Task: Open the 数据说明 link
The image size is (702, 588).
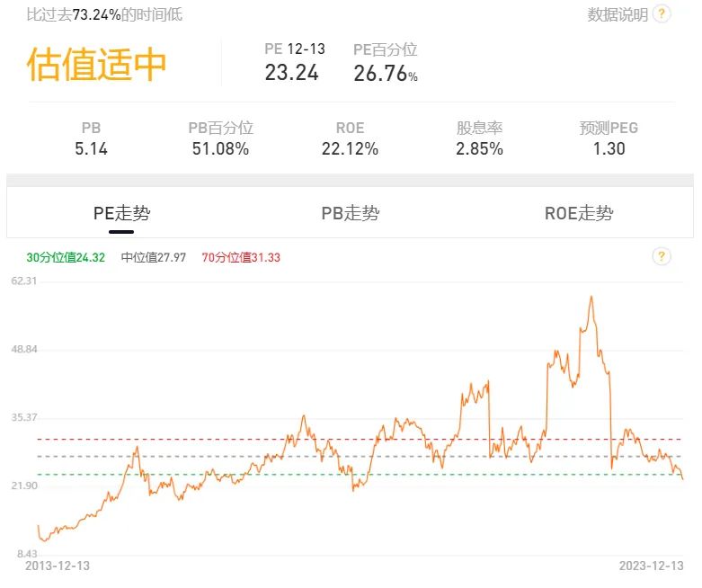Action: pyautogui.click(x=618, y=14)
